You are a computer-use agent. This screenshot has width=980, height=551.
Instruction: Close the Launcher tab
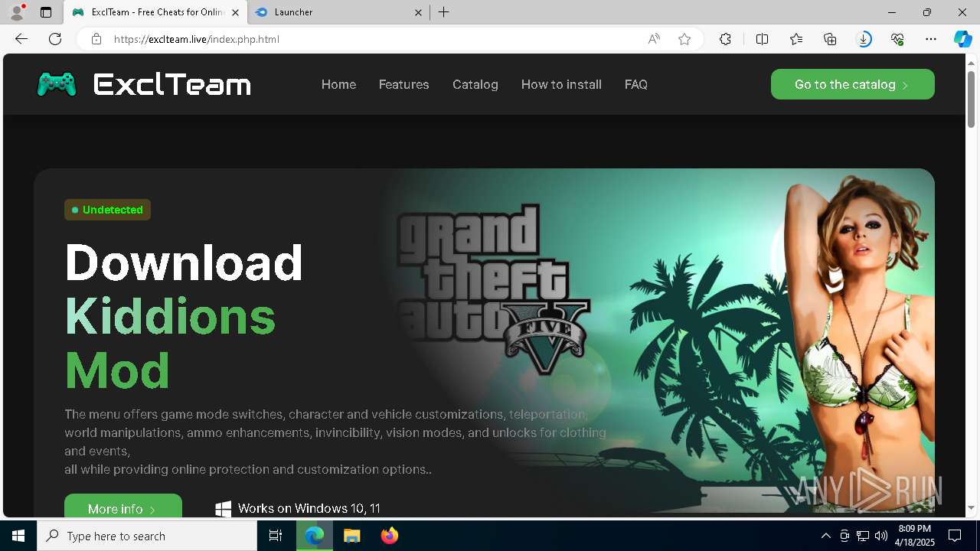pos(419,12)
